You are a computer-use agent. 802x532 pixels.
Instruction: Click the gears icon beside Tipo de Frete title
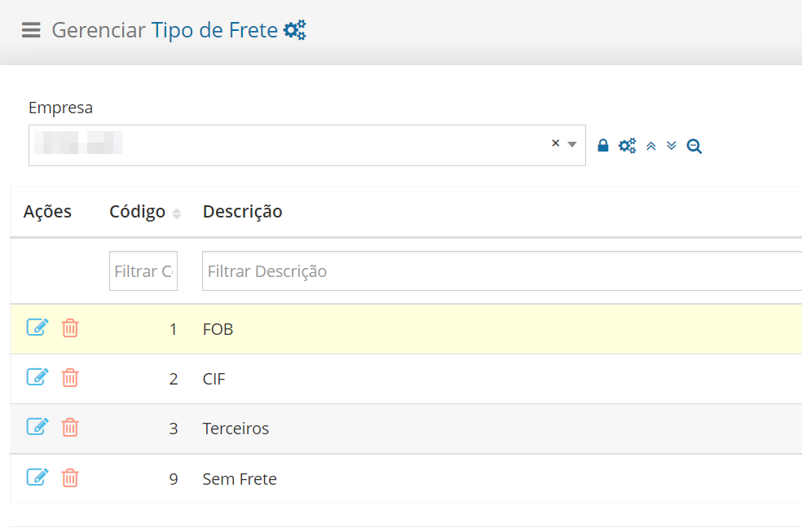coord(295,30)
